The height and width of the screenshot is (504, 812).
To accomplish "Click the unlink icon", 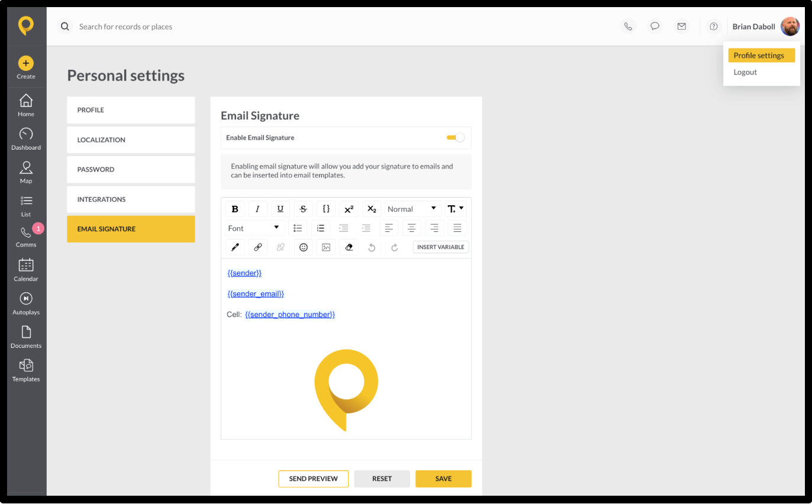I will 281,247.
